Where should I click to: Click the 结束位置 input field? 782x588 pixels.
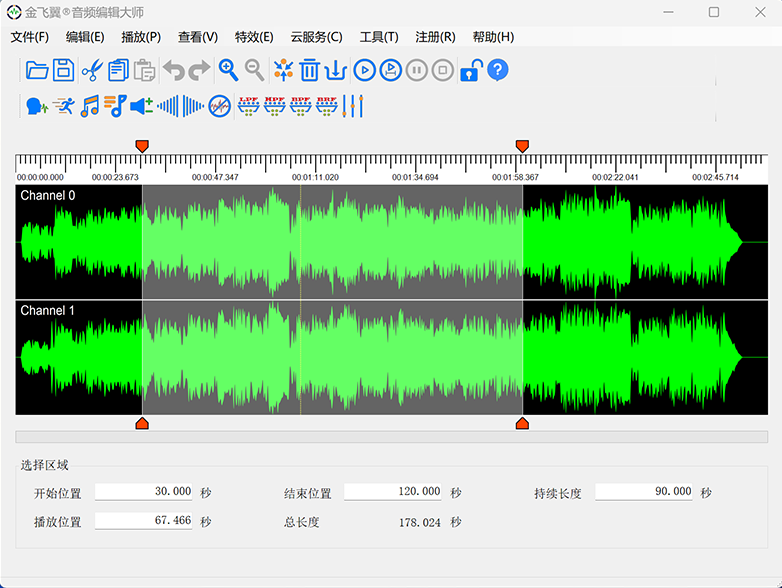(393, 492)
